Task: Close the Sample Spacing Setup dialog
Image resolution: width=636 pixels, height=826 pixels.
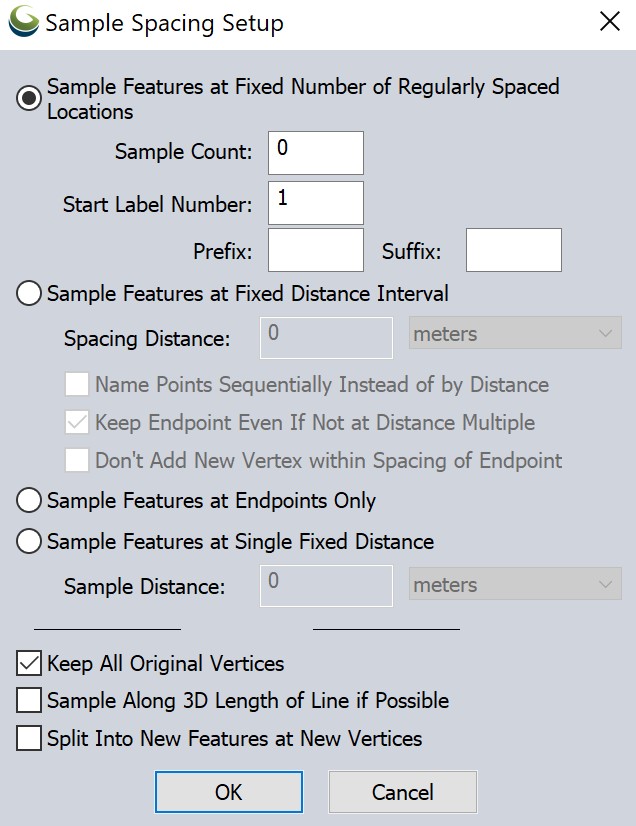Action: 610,22
